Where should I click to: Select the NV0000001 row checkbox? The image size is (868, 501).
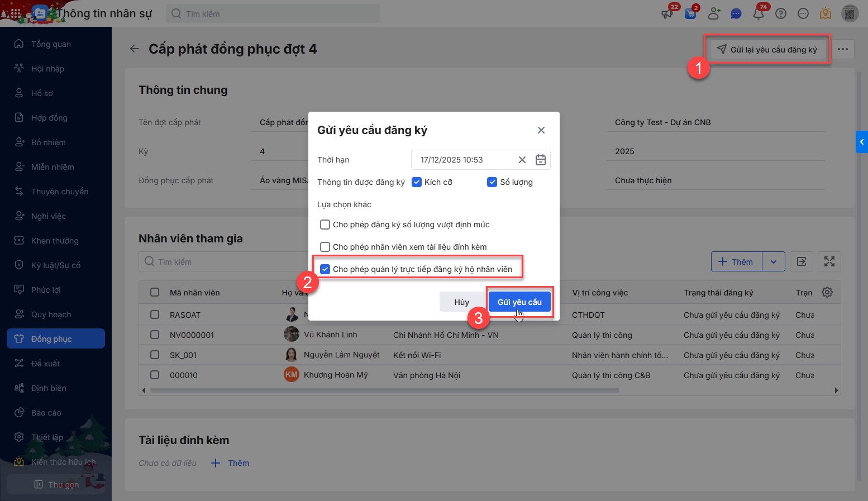(x=155, y=335)
